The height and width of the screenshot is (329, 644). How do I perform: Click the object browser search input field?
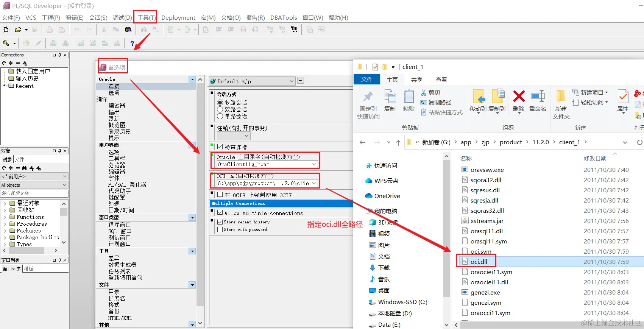(34, 193)
